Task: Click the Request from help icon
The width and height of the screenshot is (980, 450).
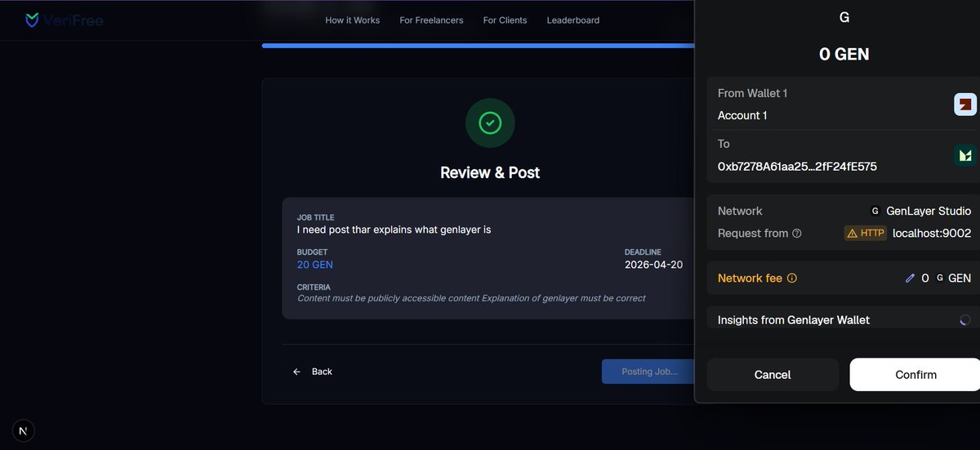Action: point(797,234)
